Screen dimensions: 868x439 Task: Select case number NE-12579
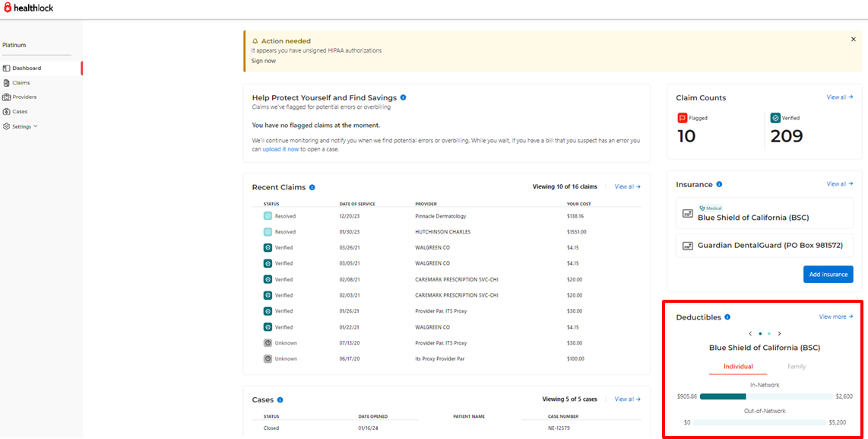tap(557, 428)
